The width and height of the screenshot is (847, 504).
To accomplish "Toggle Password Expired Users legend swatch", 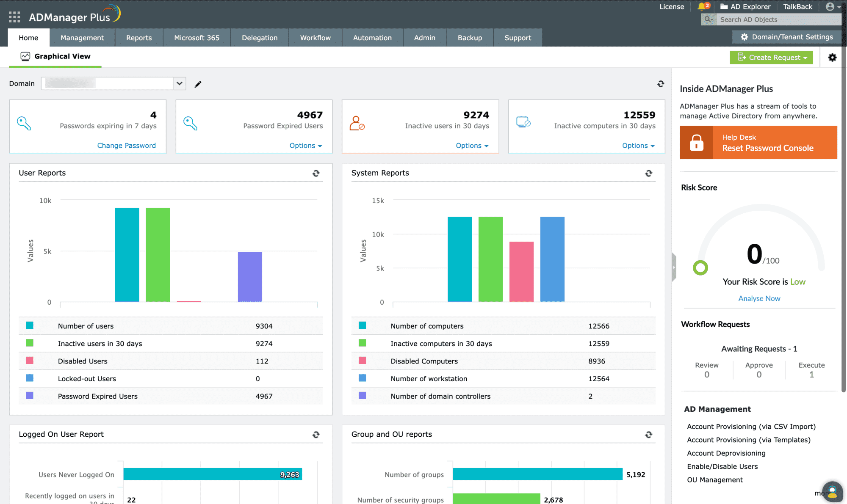I will 30,396.
